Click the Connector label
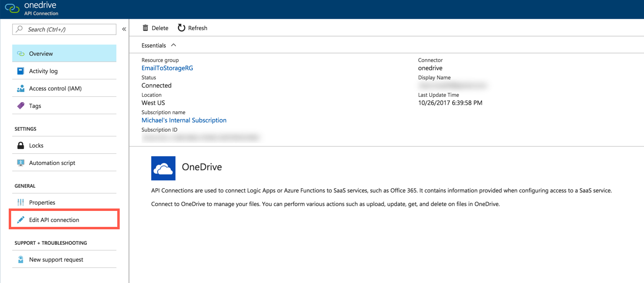This screenshot has height=283, width=644. [430, 60]
